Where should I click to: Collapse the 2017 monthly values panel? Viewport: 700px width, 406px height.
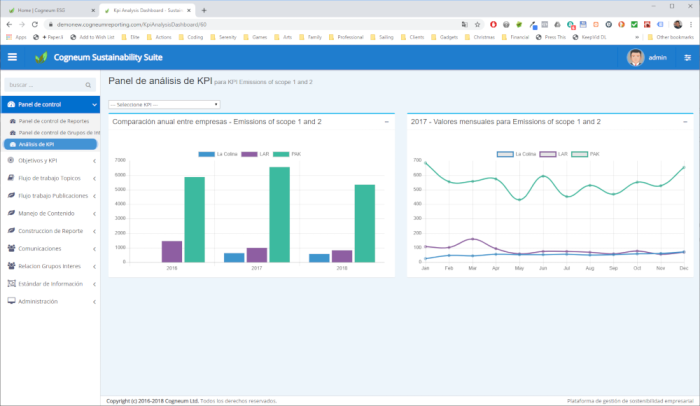(x=685, y=121)
